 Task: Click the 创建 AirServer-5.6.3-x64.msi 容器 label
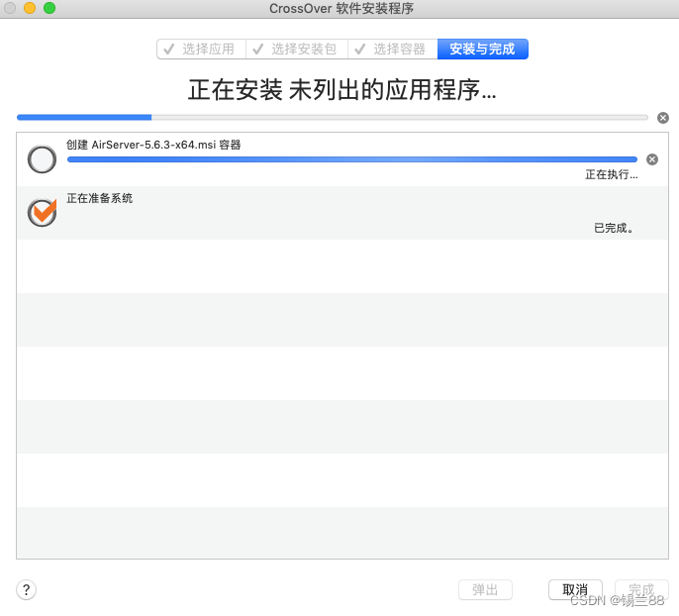[x=153, y=145]
